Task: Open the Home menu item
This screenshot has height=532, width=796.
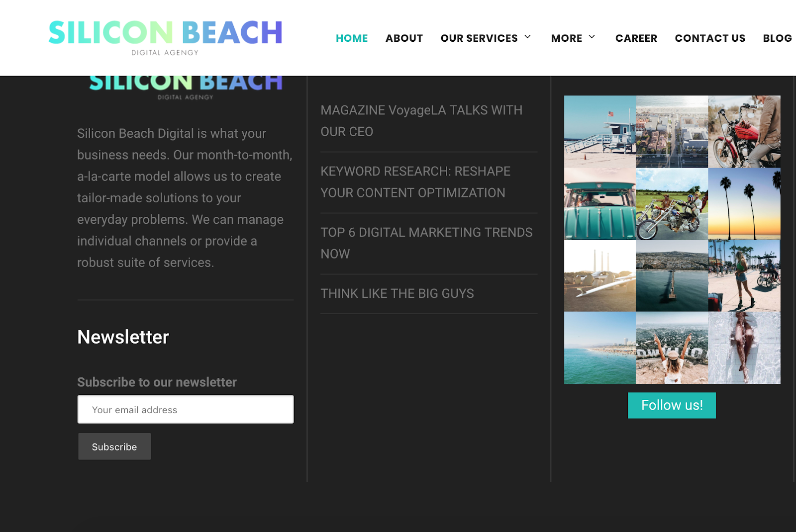Action: (352, 38)
